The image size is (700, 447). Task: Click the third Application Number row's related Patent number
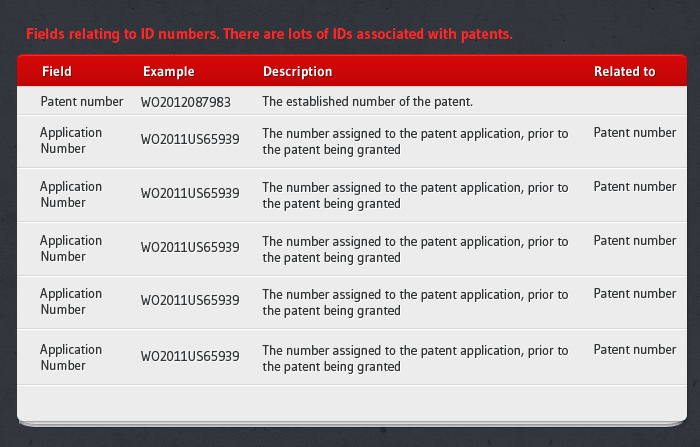pyautogui.click(x=634, y=241)
